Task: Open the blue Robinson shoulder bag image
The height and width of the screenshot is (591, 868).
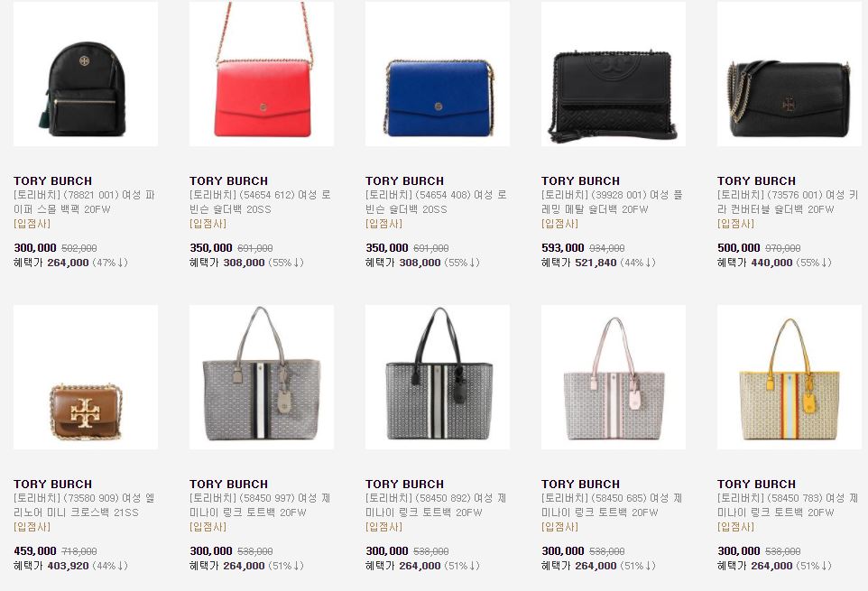Action: click(438, 74)
